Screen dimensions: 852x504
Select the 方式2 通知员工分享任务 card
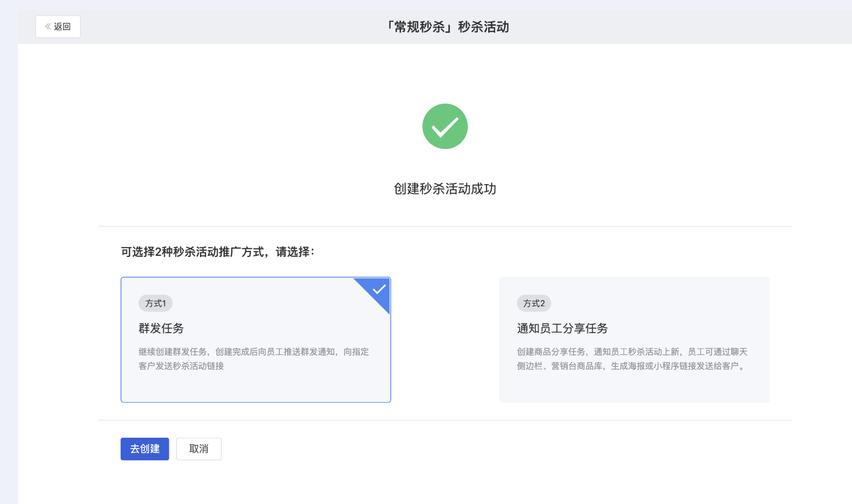[634, 340]
